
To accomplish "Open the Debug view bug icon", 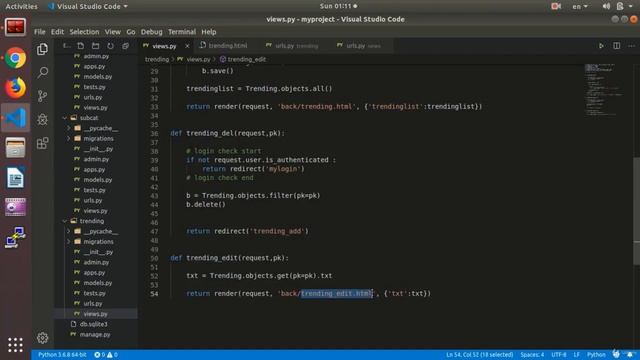I will pos(42,119).
